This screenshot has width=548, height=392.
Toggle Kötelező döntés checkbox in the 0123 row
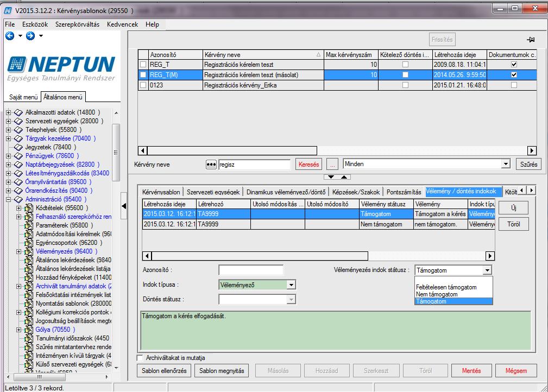pos(405,85)
